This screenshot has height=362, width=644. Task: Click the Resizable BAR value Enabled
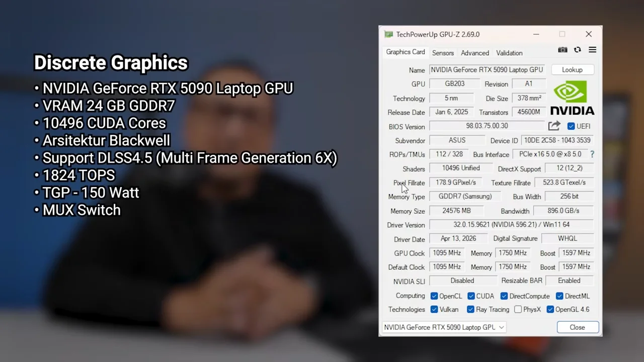(570, 281)
